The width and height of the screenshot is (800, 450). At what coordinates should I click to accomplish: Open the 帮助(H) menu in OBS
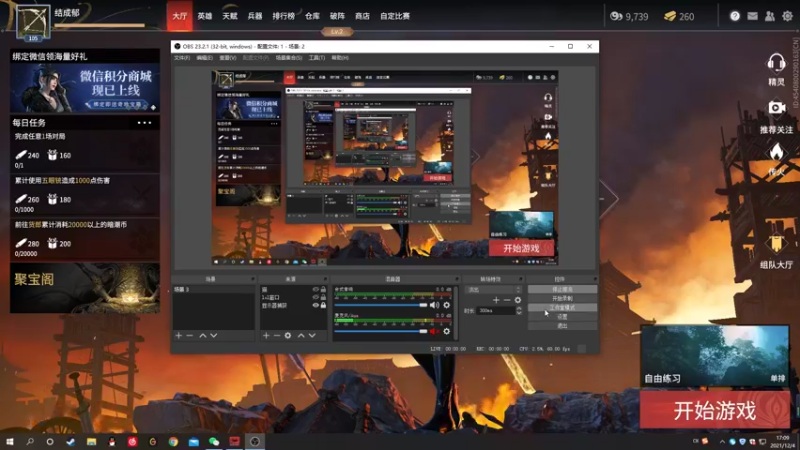point(340,58)
